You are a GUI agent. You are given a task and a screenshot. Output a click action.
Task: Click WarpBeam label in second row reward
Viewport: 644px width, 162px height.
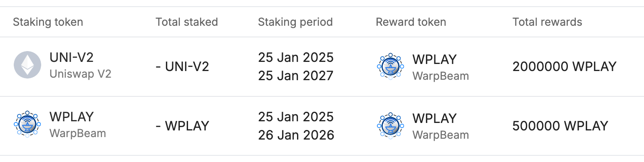tap(441, 135)
